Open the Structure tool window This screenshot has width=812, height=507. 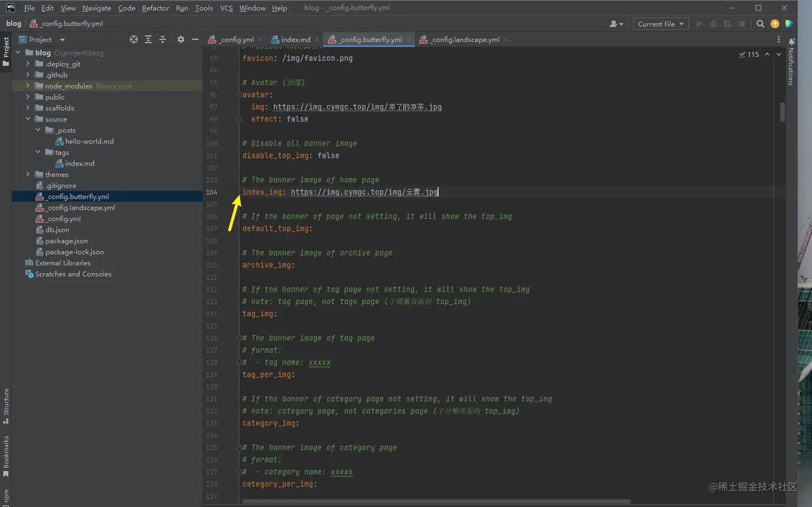click(6, 406)
